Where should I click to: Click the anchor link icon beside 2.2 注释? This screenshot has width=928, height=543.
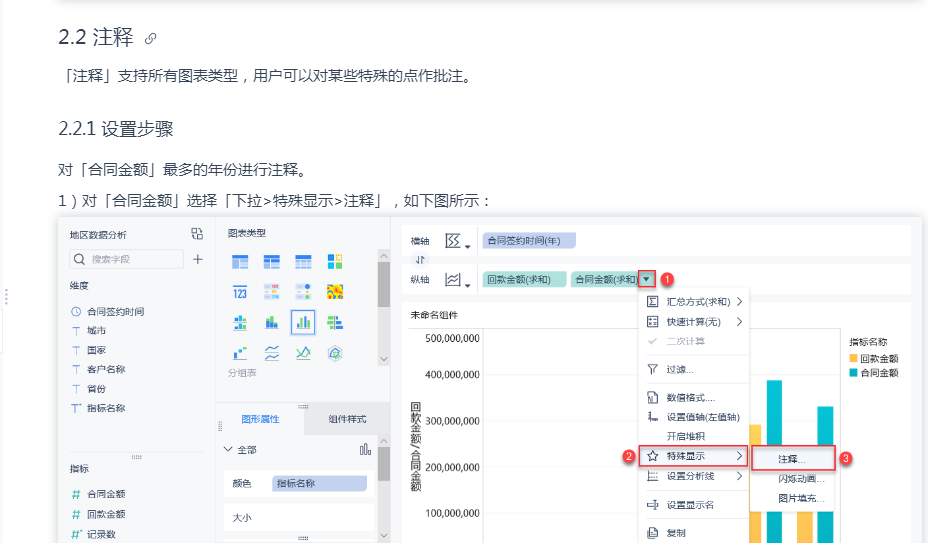(150, 38)
